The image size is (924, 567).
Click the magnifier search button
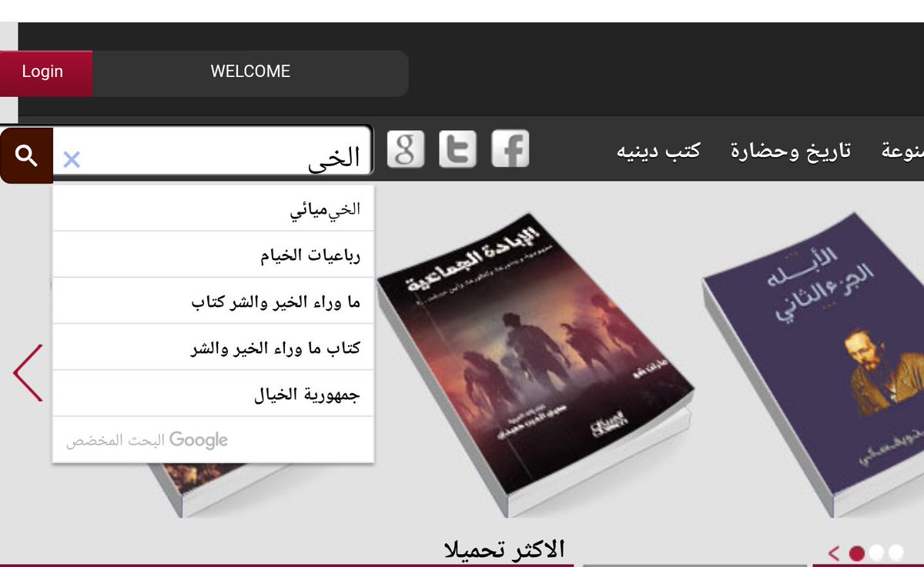pyautogui.click(x=26, y=156)
